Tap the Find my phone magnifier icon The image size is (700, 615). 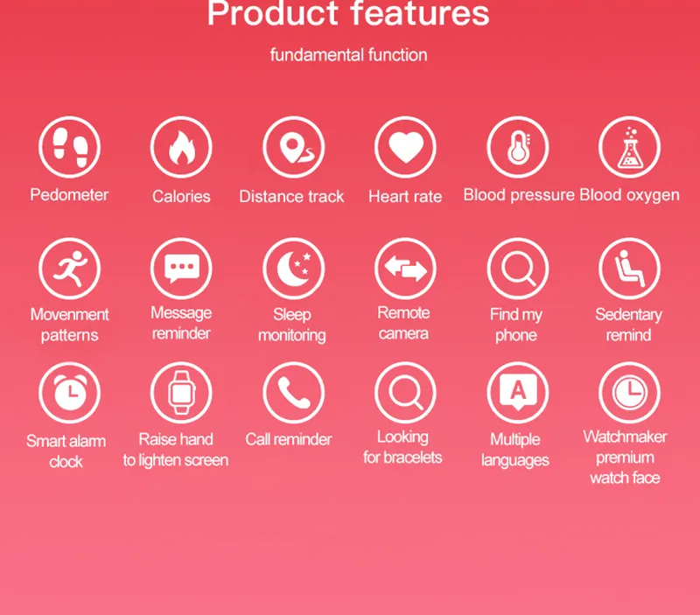[518, 269]
